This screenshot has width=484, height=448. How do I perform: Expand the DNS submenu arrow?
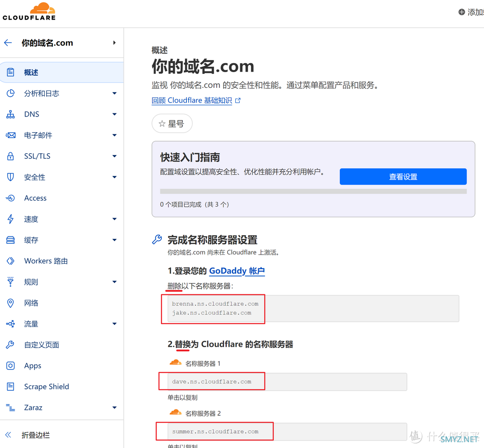pos(115,114)
